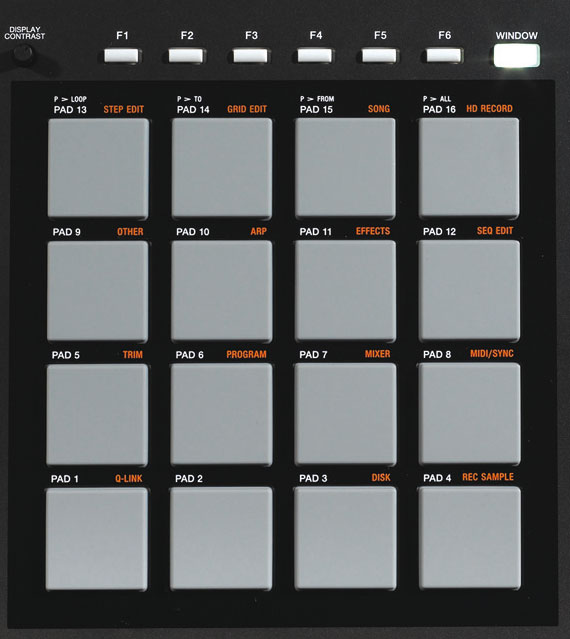Tap PAD 13 labeled STEP EDIT
This screenshot has height=639, width=570.
point(98,168)
